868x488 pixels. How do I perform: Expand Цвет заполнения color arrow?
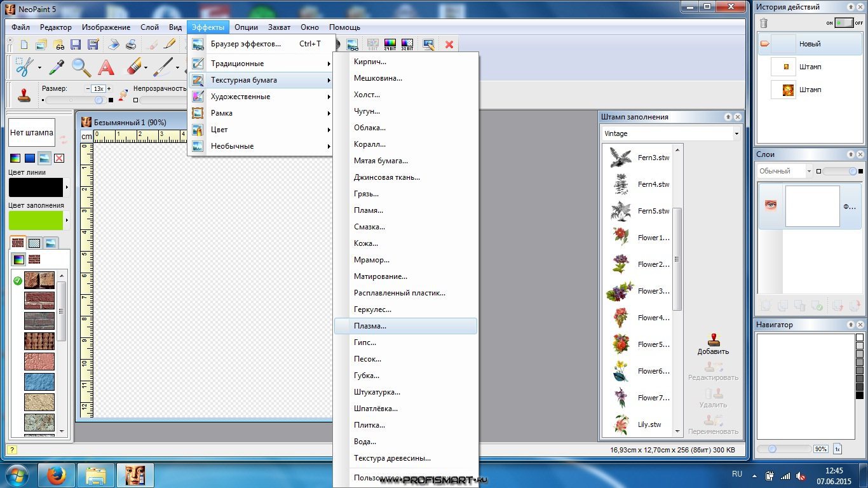[x=67, y=220]
